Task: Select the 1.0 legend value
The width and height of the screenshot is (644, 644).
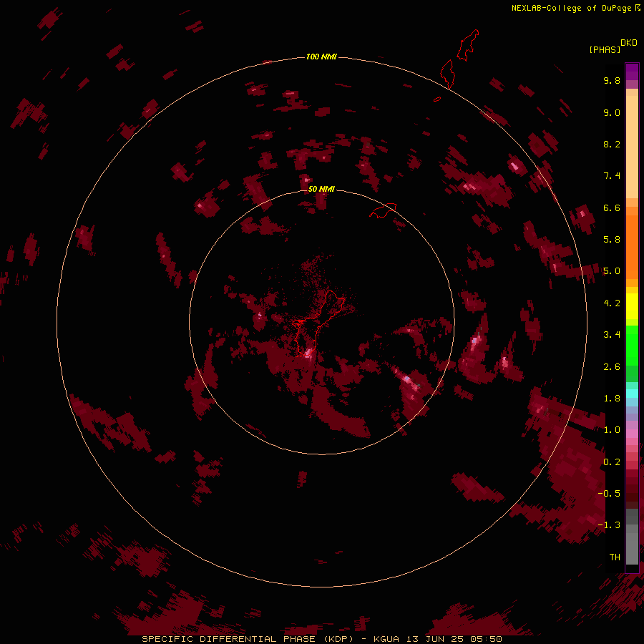Action: click(612, 430)
